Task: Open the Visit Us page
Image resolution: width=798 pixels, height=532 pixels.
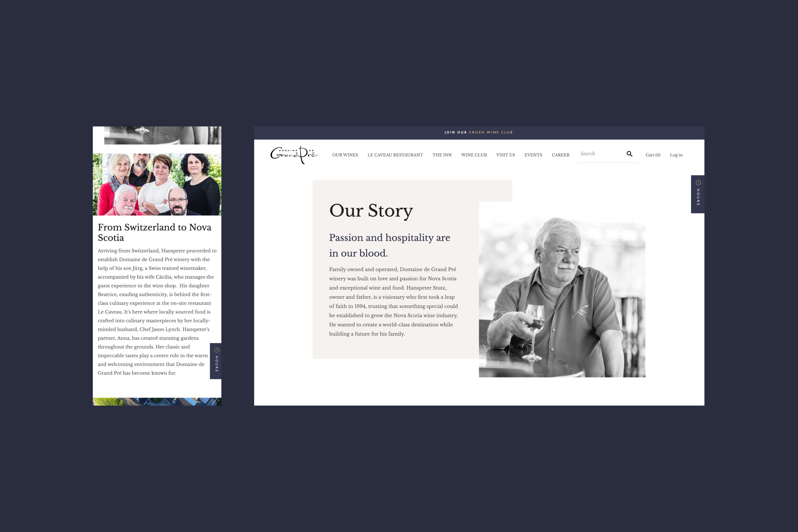Action: (x=505, y=155)
